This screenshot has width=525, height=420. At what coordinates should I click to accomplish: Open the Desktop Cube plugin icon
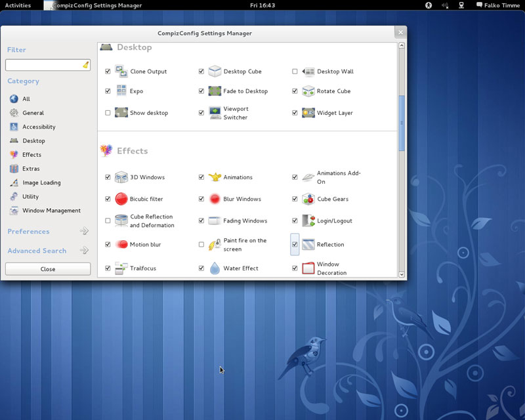215,72
